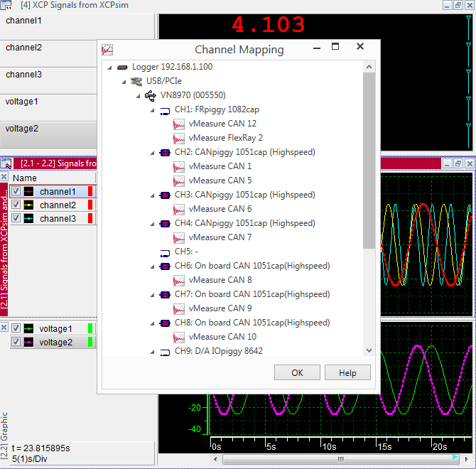Click the CH9 D/A IOpiggy channel icon
This screenshot has width=476, height=469.
pyautogui.click(x=165, y=352)
